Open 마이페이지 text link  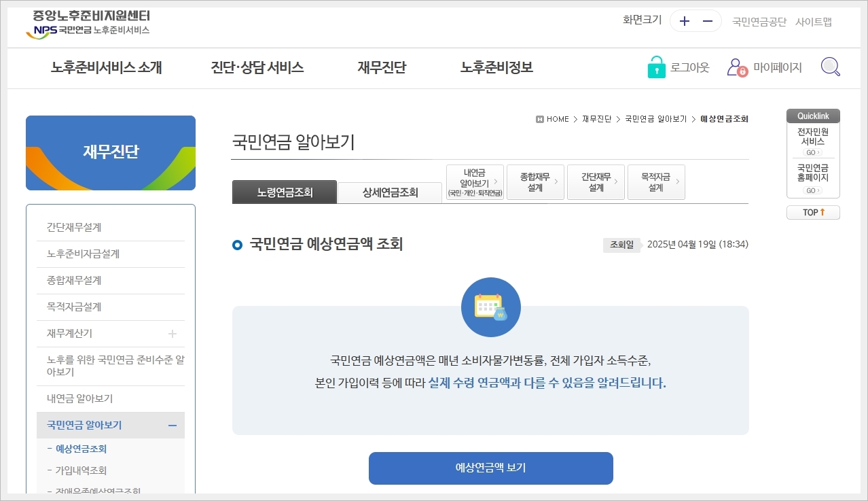tap(778, 67)
